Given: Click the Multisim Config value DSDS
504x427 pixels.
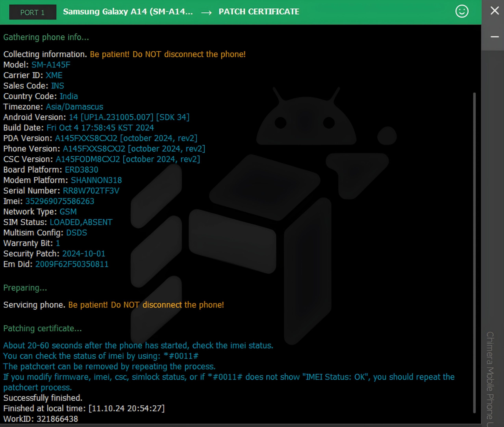Looking at the screenshot, I should [x=77, y=233].
